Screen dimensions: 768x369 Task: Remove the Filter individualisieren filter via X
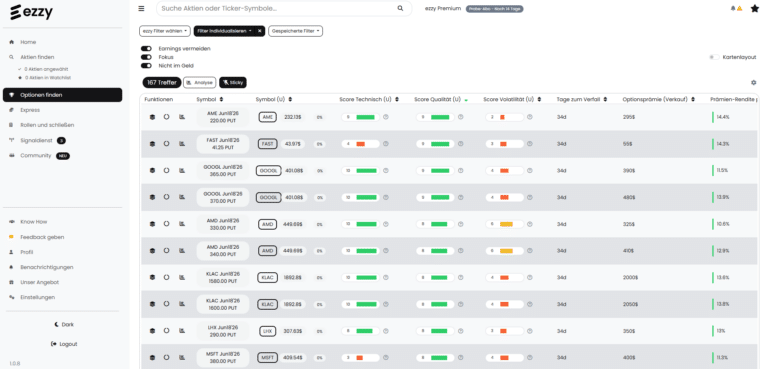[x=260, y=31]
